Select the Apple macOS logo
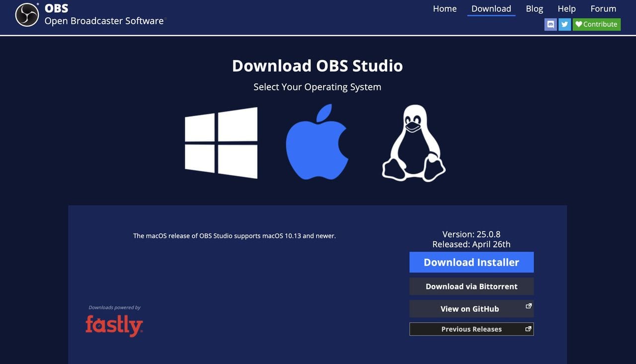The image size is (636, 364). 317,142
